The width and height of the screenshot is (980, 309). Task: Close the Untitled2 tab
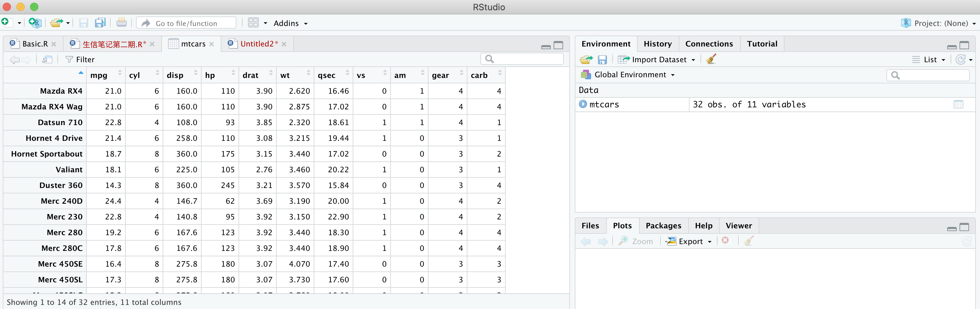coord(284,44)
